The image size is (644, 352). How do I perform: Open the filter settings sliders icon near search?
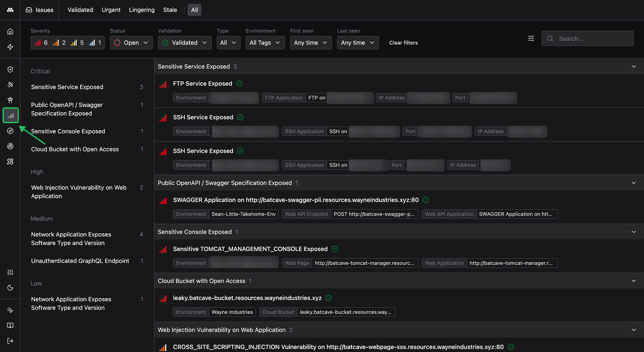[531, 38]
